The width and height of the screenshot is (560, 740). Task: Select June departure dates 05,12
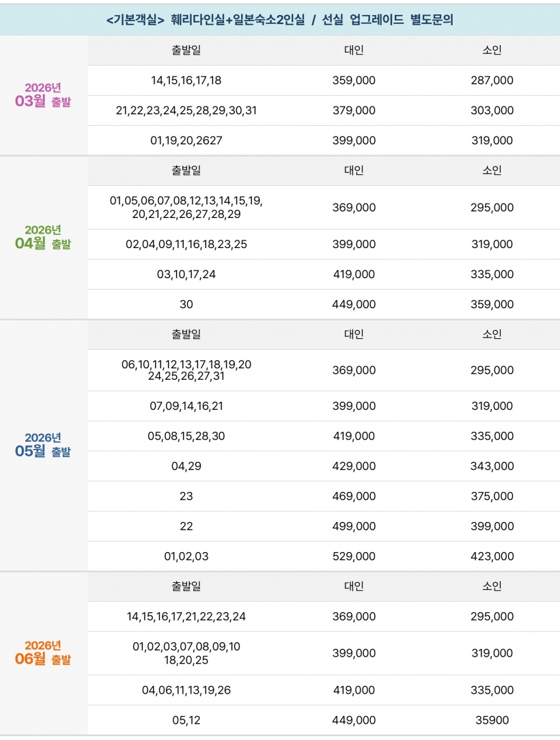click(186, 720)
